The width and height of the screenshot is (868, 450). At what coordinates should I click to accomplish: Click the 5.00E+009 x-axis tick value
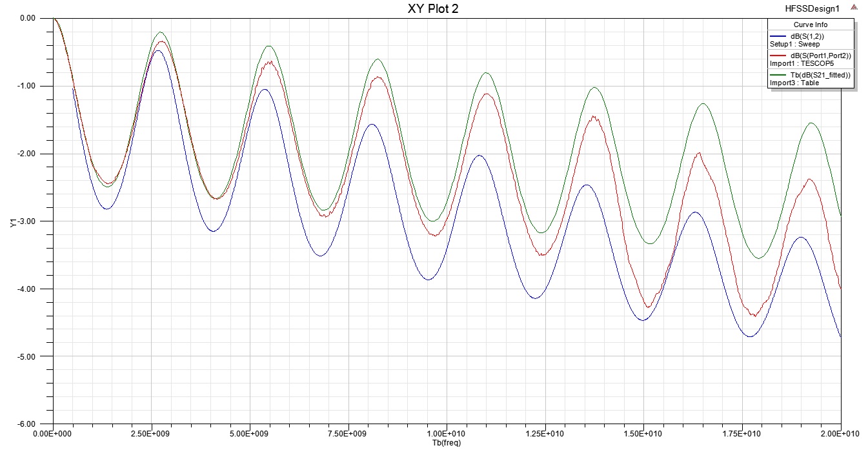tap(250, 433)
